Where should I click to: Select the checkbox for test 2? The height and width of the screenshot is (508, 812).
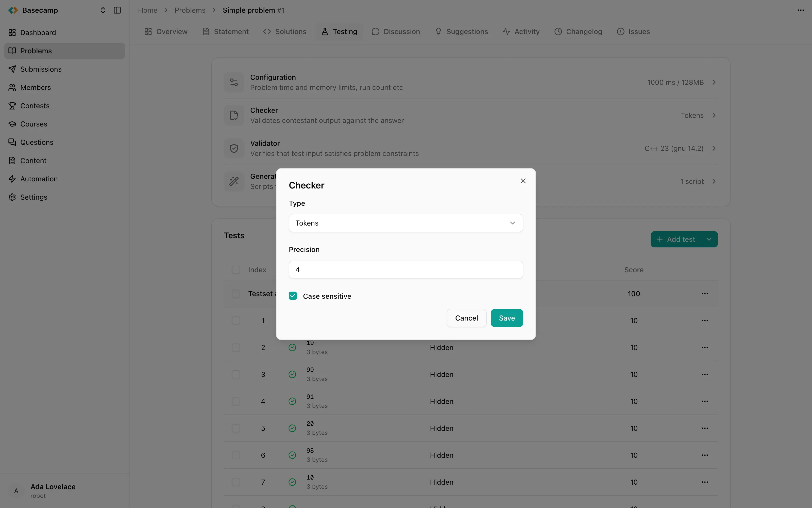tap(236, 347)
